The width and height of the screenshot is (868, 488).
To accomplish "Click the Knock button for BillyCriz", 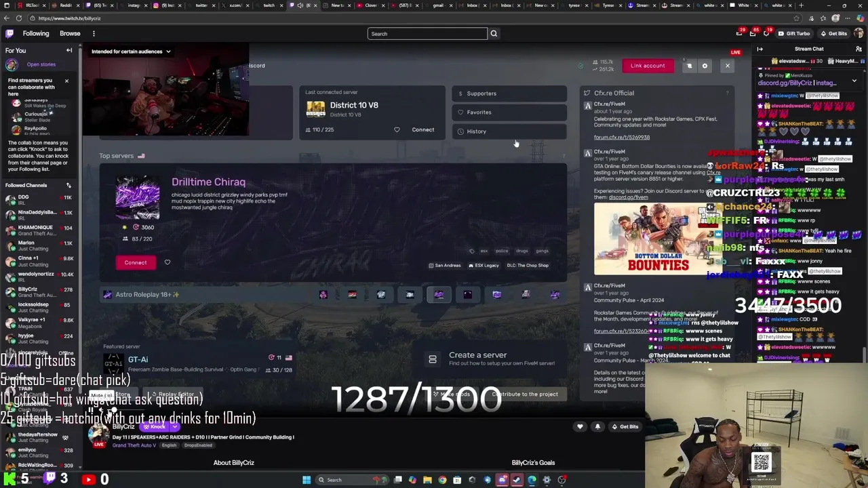I will click(x=155, y=426).
